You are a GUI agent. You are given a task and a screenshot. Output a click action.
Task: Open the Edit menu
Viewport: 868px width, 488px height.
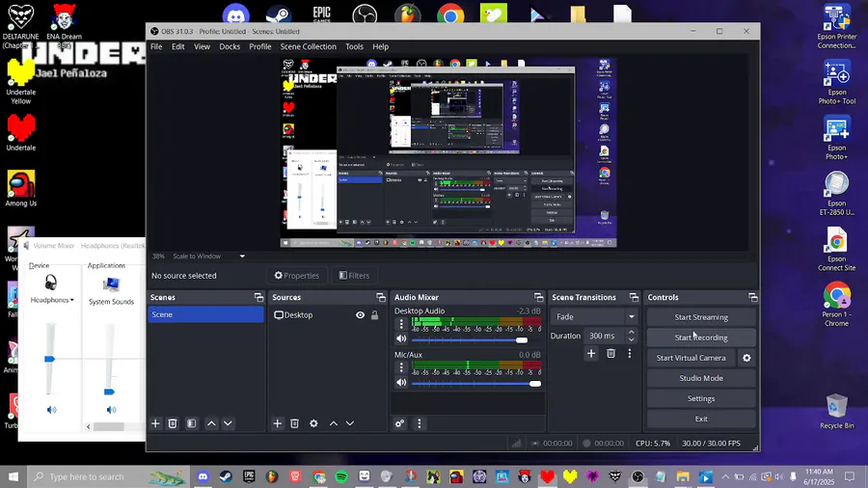click(x=177, y=46)
